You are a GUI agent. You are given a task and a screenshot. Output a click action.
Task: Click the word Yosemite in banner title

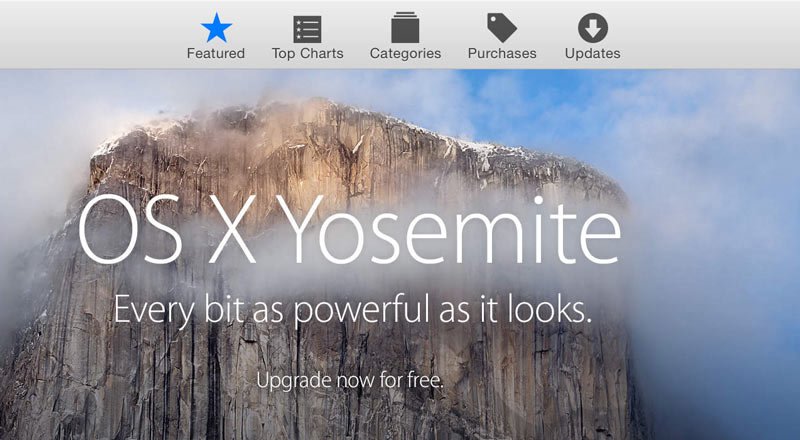(448, 230)
